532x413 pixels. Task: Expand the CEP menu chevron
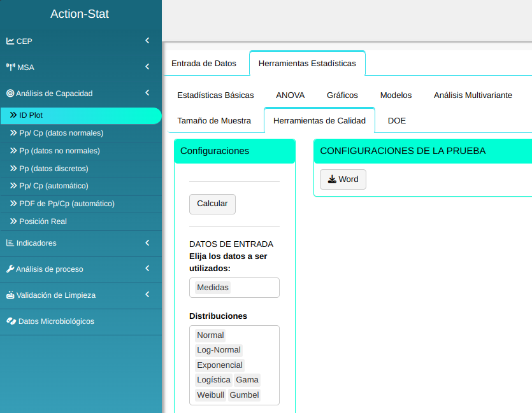click(x=147, y=41)
